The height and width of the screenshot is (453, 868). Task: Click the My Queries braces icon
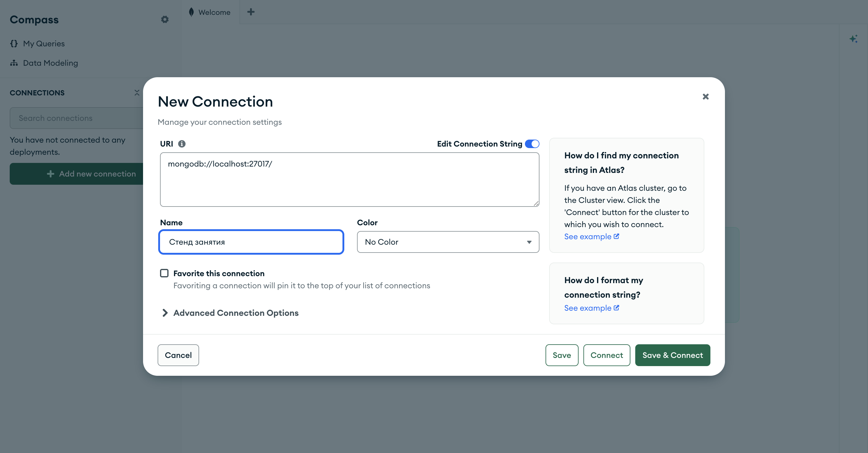click(x=14, y=43)
